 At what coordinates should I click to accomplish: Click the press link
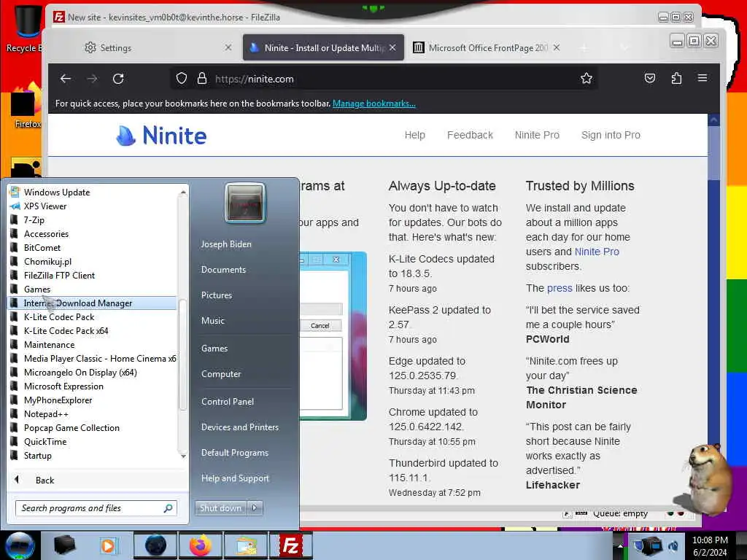(560, 288)
